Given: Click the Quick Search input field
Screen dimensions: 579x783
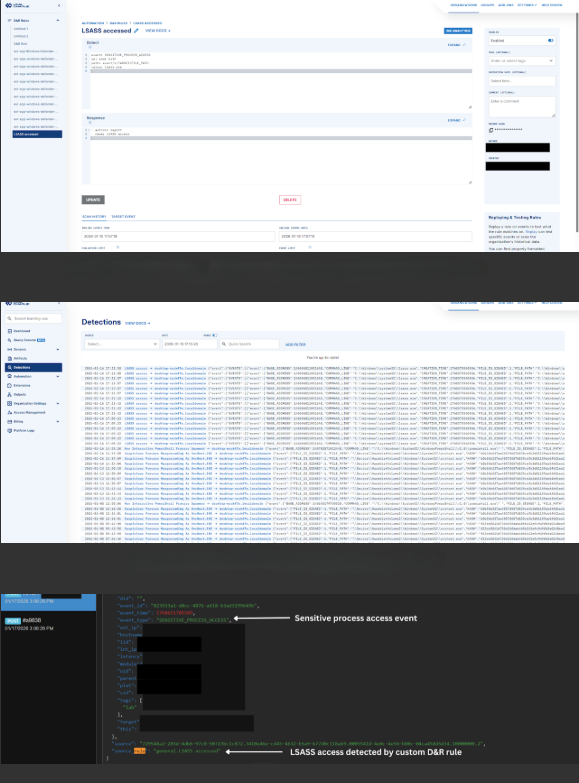Looking at the screenshot, I should pos(249,344).
